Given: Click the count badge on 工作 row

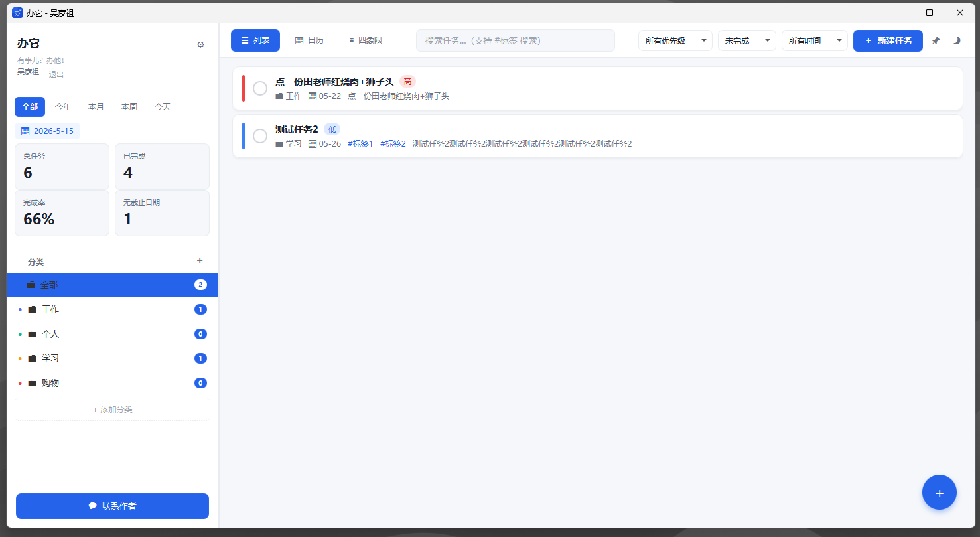Looking at the screenshot, I should pos(200,309).
